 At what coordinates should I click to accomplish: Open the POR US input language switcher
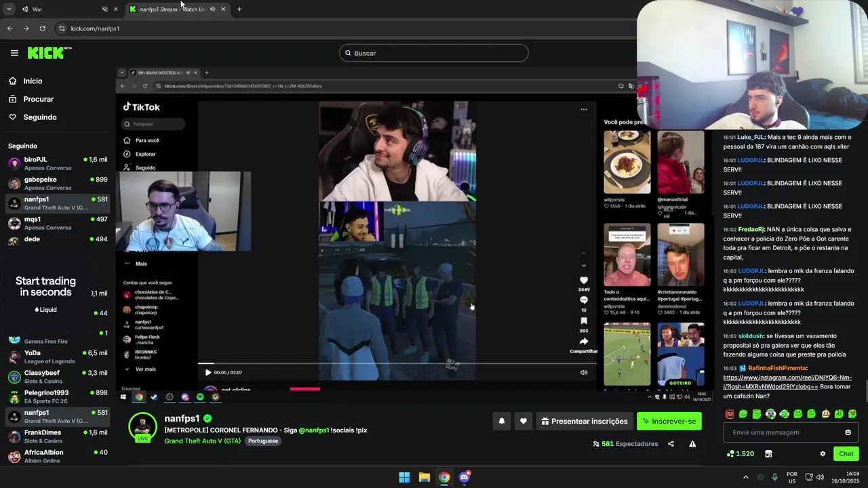pos(792,477)
